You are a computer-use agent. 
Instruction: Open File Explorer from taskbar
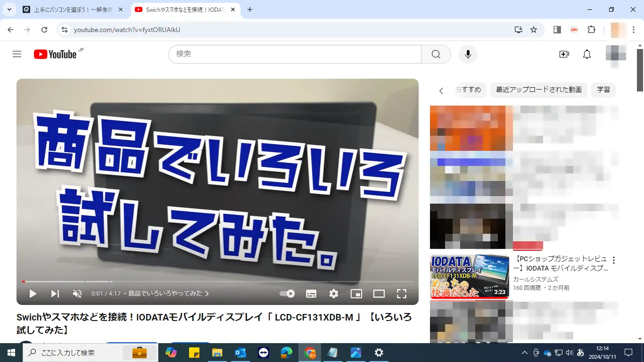[217, 353]
